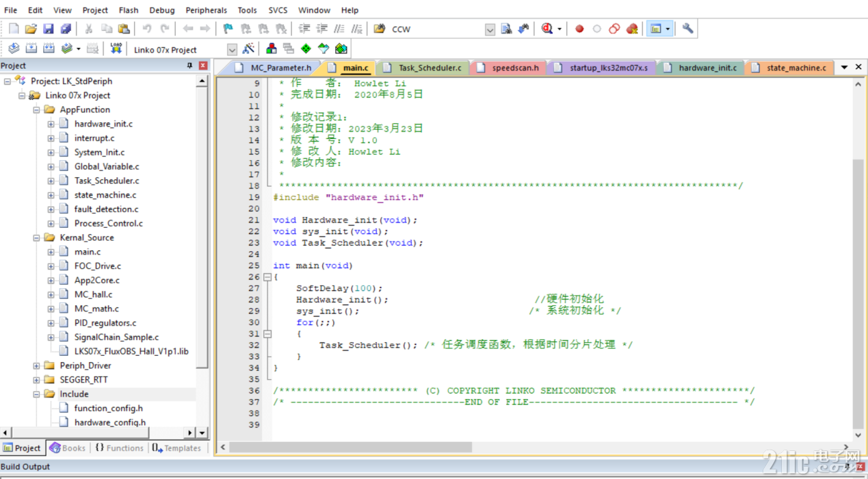Launch the Pack Installer icon
Screen dimensions: 868x479
pyautogui.click(x=341, y=49)
